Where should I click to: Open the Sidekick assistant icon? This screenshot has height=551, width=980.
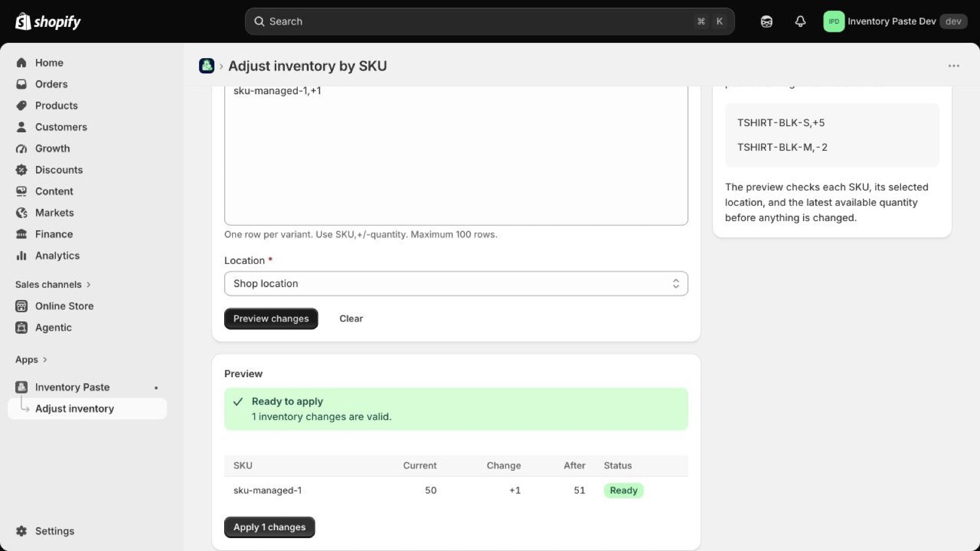(x=766, y=21)
